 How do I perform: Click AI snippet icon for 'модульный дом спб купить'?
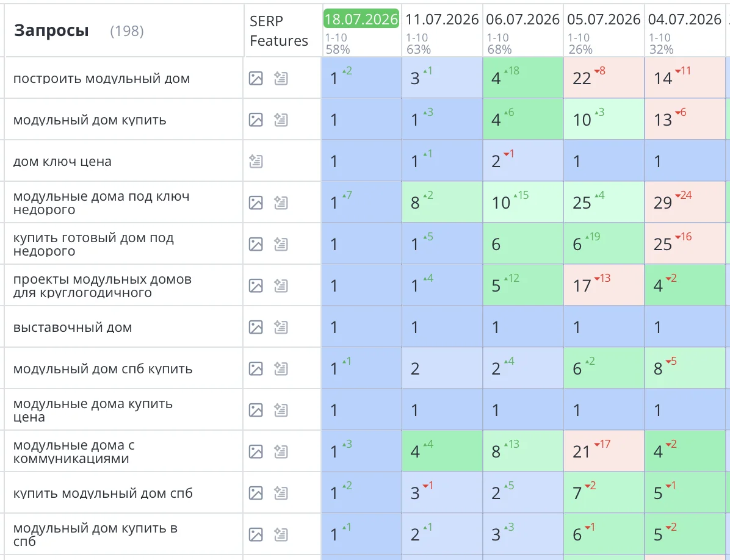[x=281, y=368]
